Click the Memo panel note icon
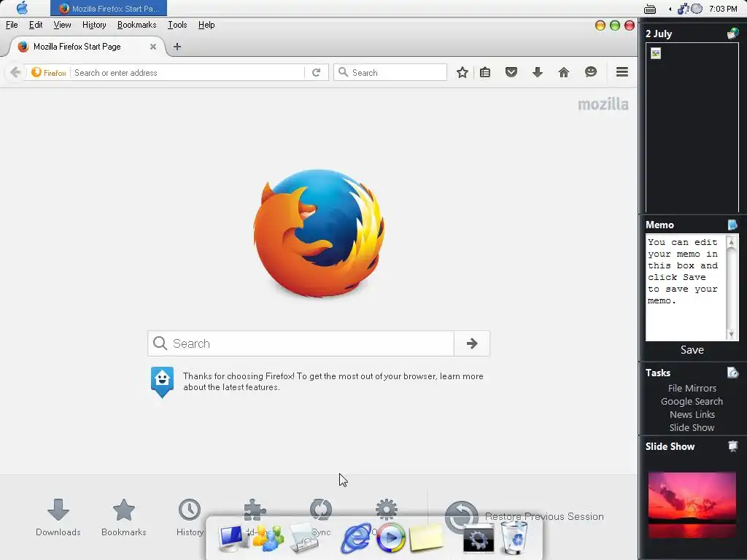 coord(732,225)
